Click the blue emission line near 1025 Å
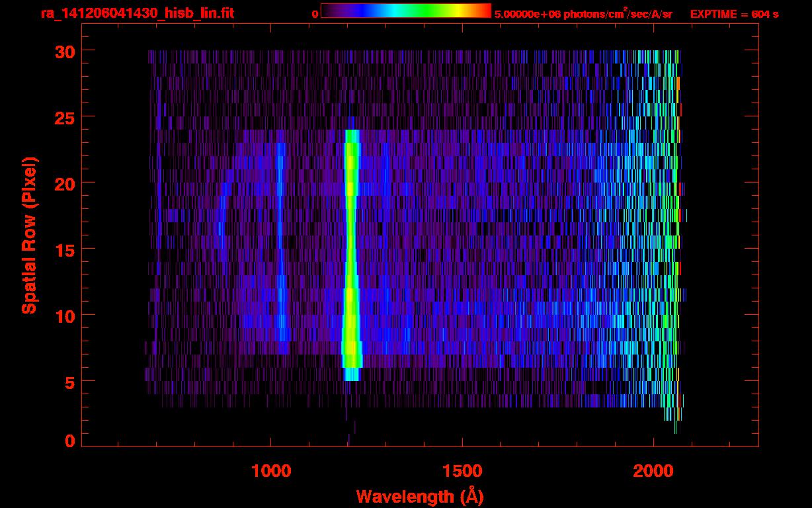 click(x=282, y=241)
